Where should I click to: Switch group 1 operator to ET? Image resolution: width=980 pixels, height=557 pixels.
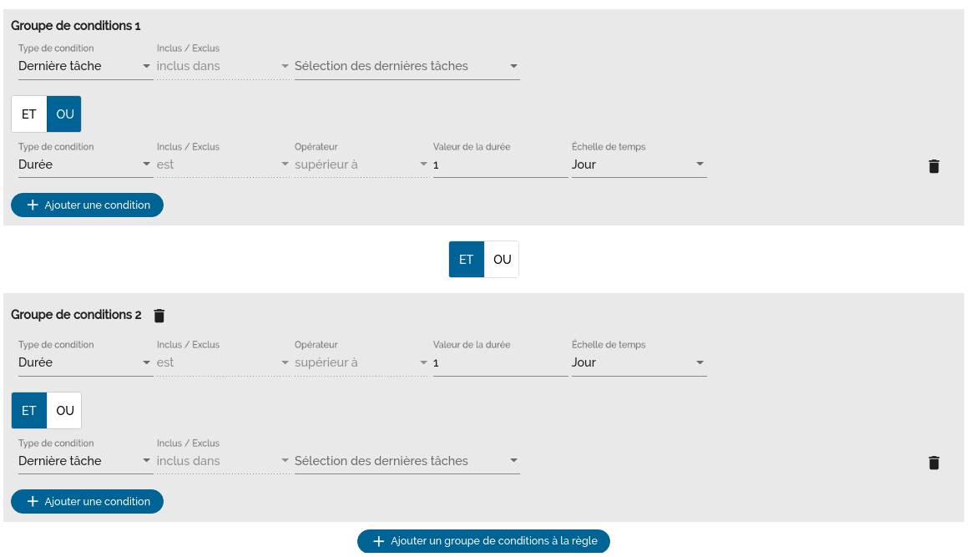pos(29,114)
